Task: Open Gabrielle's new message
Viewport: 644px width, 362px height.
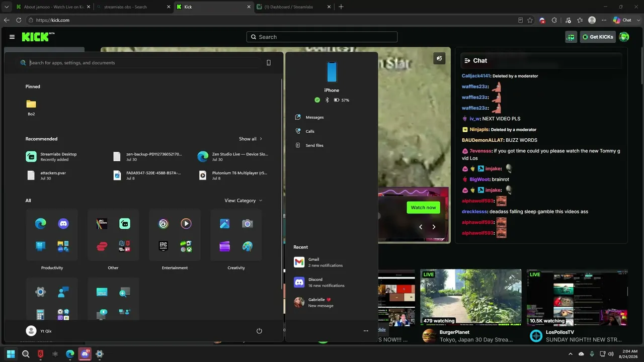Action: click(x=332, y=303)
